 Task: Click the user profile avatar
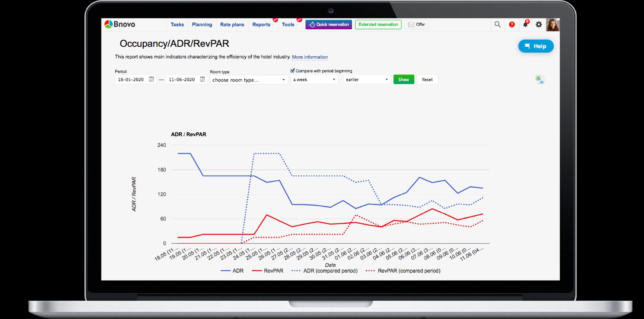coord(553,25)
